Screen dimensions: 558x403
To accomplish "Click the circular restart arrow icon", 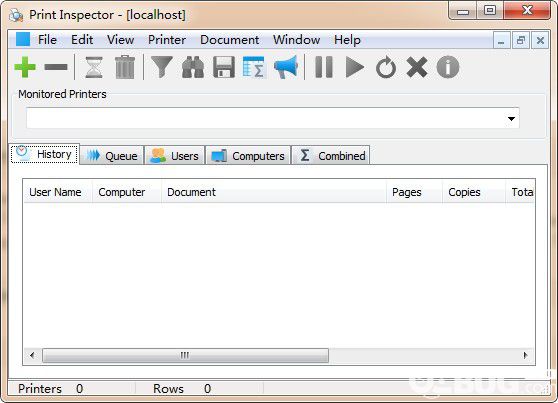I will point(386,67).
